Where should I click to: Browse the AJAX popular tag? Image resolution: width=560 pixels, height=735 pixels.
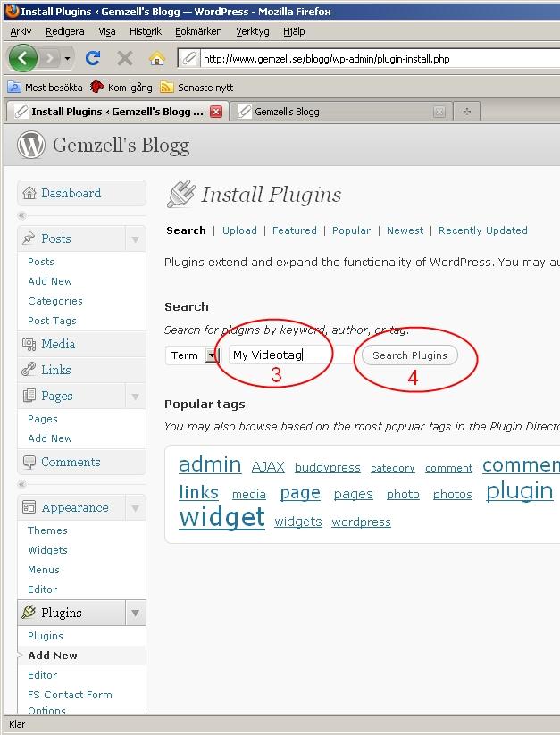coord(268,466)
